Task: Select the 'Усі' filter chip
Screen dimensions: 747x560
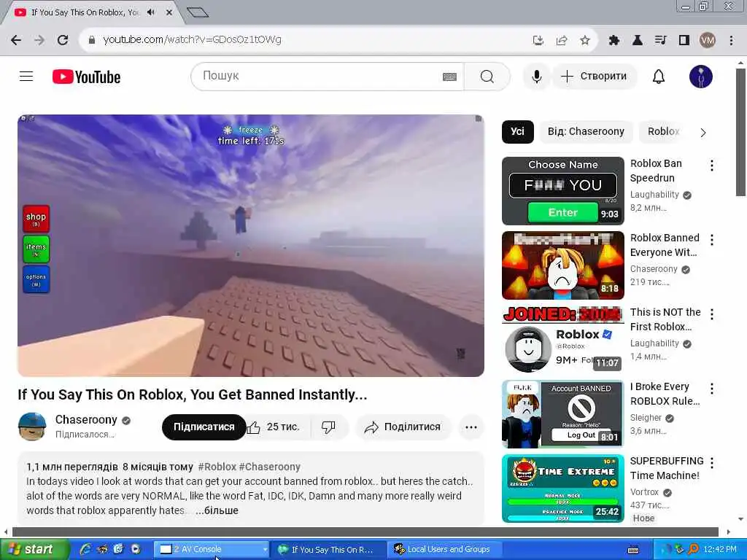Action: point(517,131)
